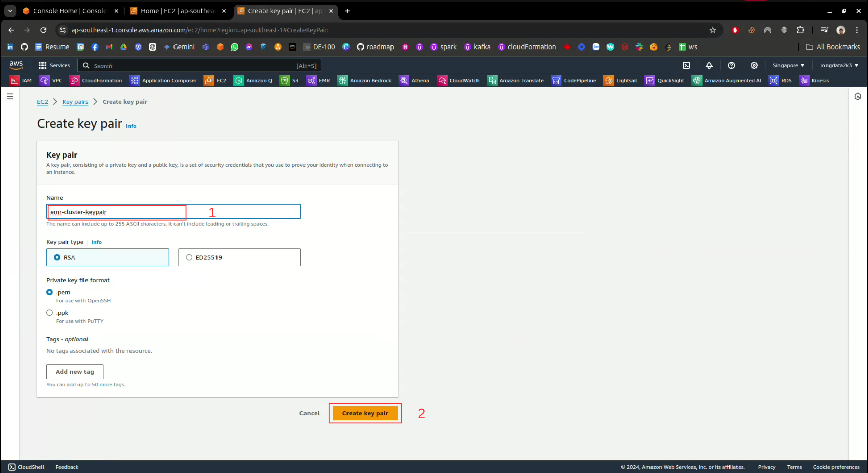
Task: Open the EMR service shortcut
Action: 318,81
